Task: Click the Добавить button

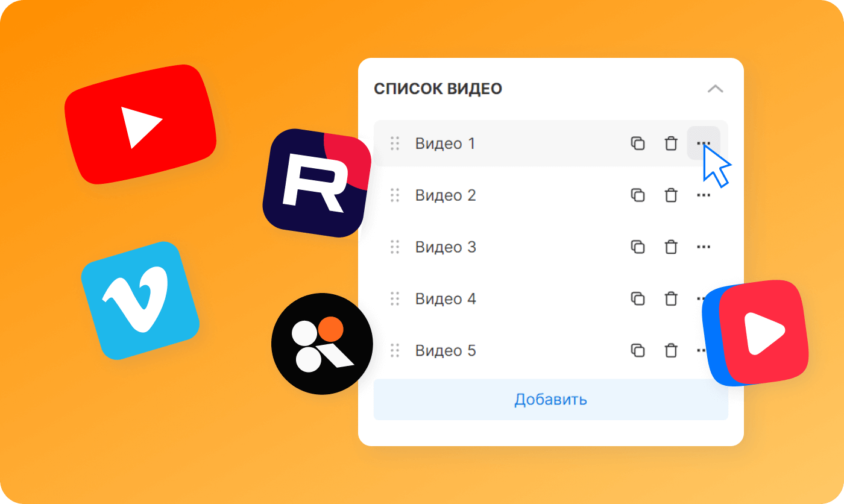Action: [x=550, y=399]
